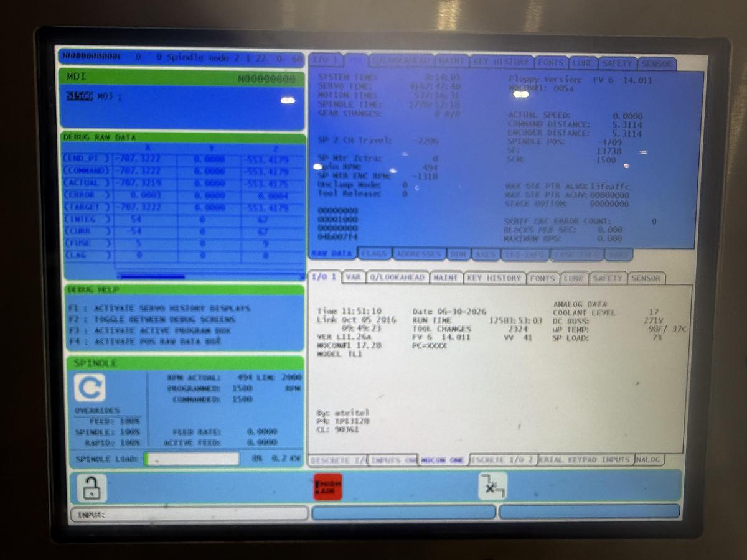
Task: Select the SAFETY tab in upper panel
Action: 618,63
